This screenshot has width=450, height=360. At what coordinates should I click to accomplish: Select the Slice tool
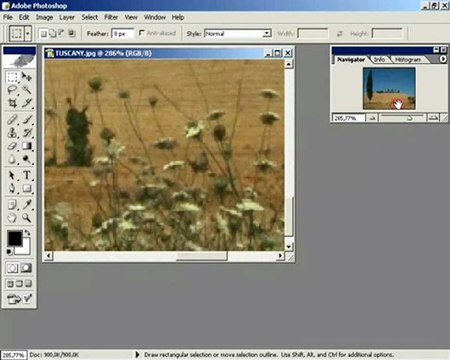click(x=27, y=103)
